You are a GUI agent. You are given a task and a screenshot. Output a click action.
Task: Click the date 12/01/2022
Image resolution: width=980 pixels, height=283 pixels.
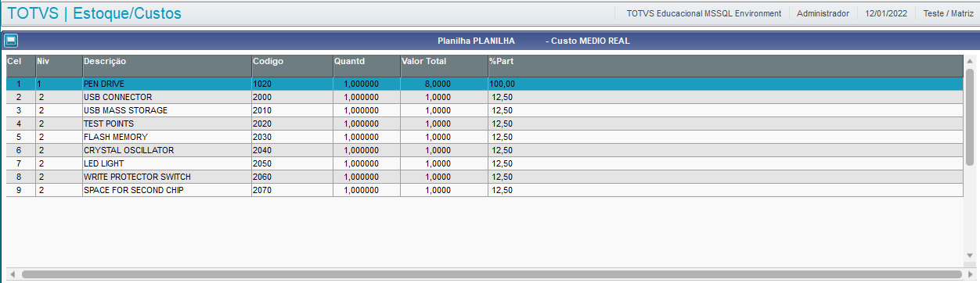(886, 13)
